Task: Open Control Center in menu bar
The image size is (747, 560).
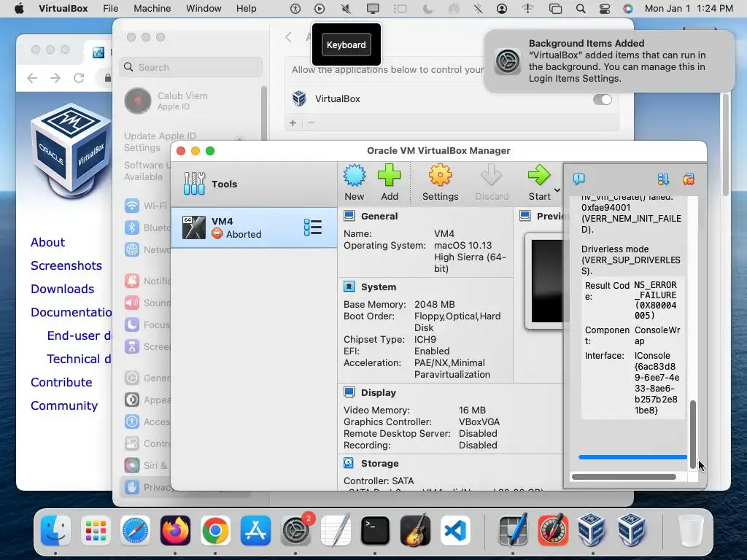Action: click(605, 8)
